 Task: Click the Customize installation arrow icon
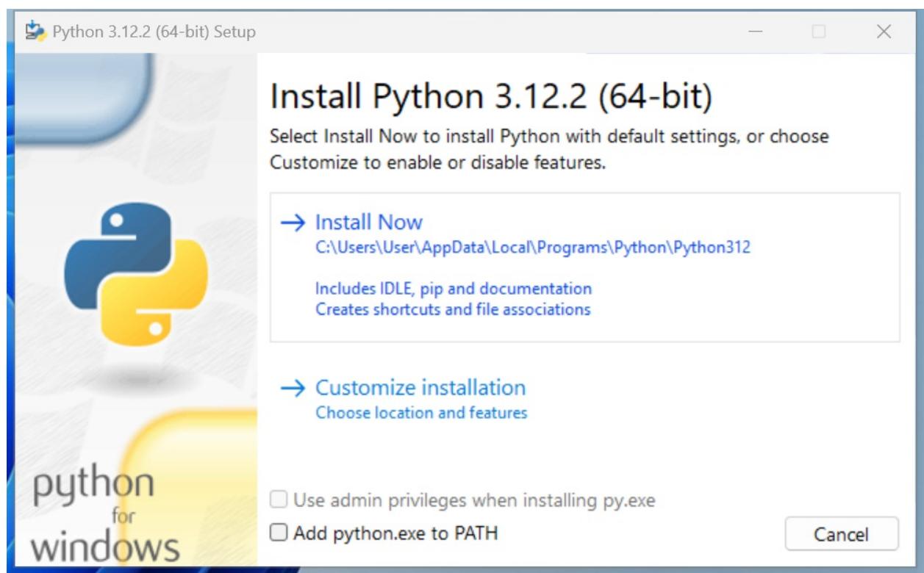pyautogui.click(x=294, y=388)
